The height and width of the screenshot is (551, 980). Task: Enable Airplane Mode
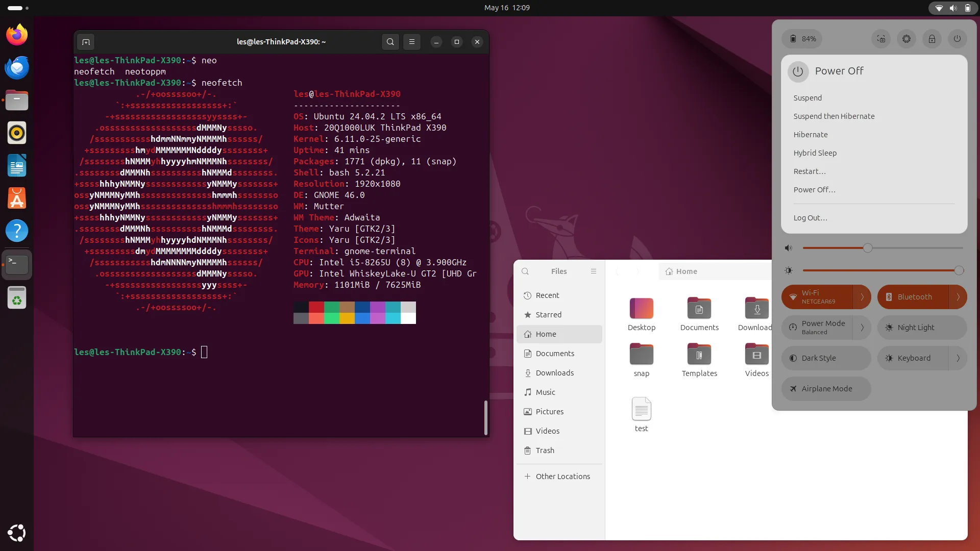coord(826,389)
